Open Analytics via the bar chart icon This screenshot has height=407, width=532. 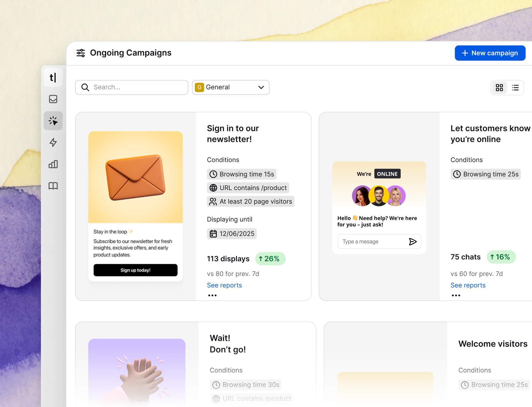click(x=53, y=164)
